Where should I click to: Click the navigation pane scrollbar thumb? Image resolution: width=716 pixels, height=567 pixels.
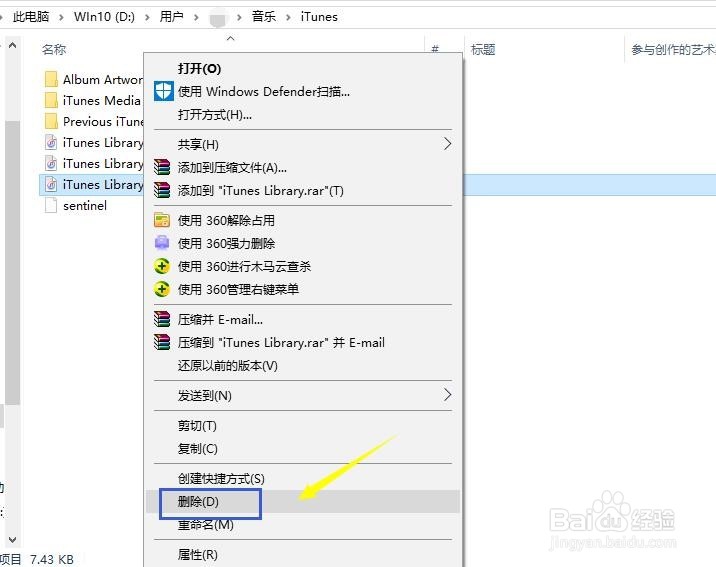pyautogui.click(x=12, y=262)
